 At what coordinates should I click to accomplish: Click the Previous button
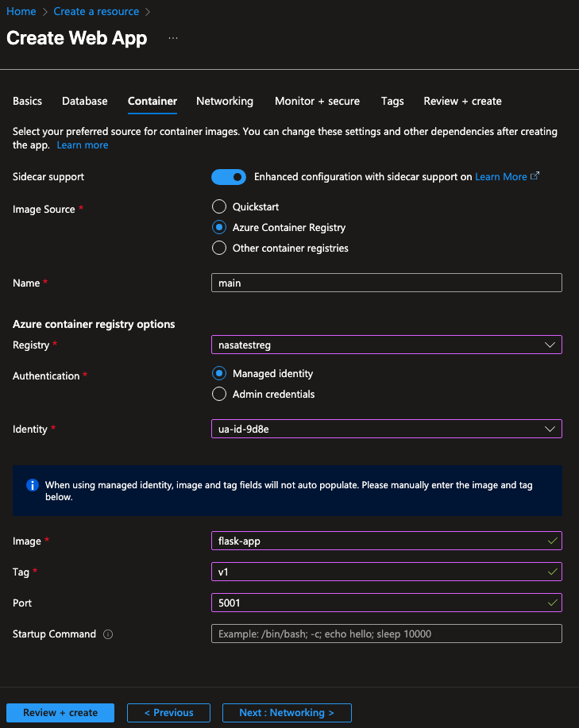pyautogui.click(x=168, y=712)
